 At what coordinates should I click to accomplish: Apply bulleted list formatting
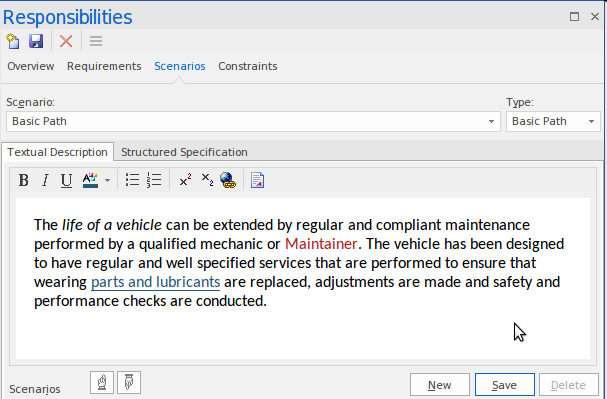point(132,180)
